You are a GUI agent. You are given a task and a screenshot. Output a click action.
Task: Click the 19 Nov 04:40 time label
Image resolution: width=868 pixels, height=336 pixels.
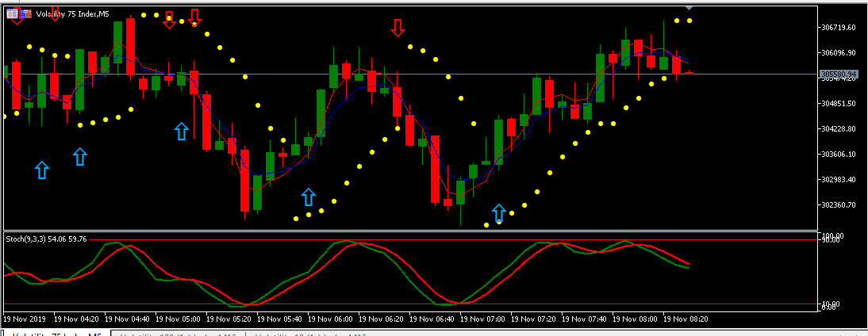click(127, 319)
